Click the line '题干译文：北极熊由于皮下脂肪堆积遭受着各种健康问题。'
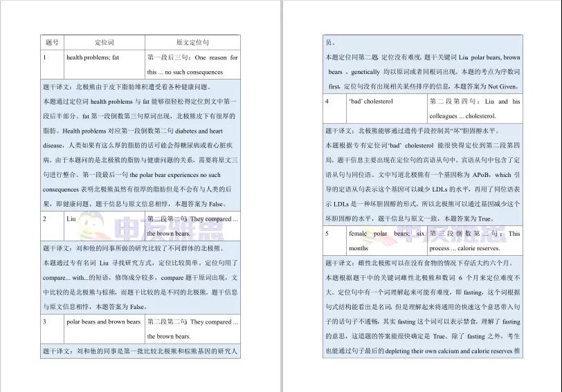 click(x=127, y=87)
